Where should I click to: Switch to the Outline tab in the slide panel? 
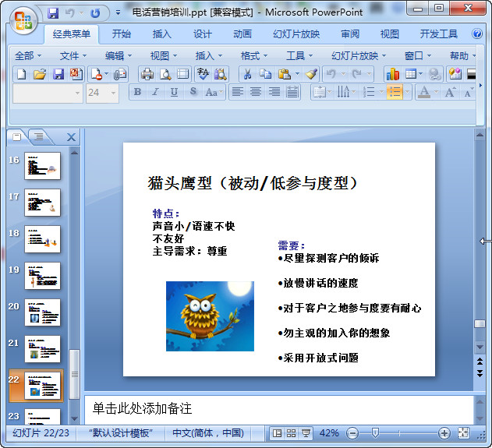coord(39,136)
